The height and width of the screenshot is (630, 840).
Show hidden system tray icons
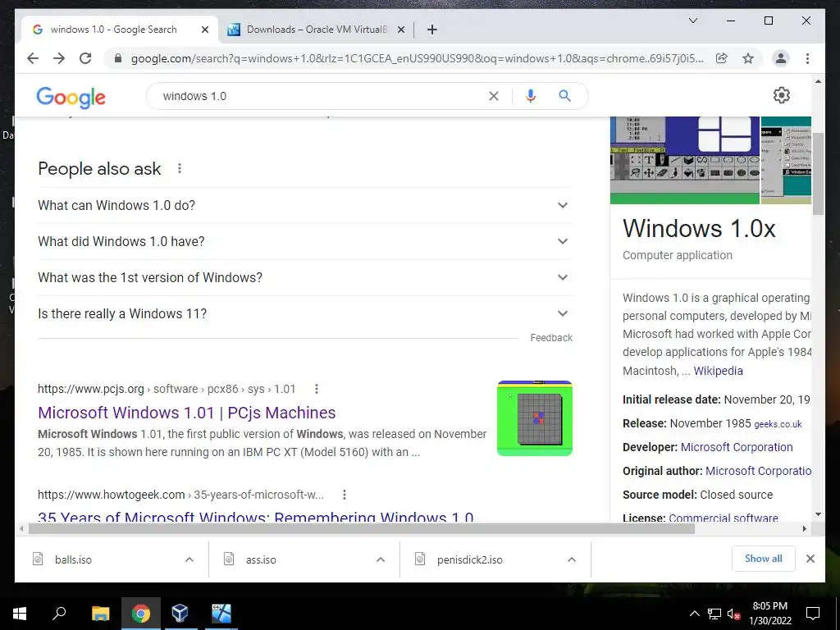tap(694, 614)
